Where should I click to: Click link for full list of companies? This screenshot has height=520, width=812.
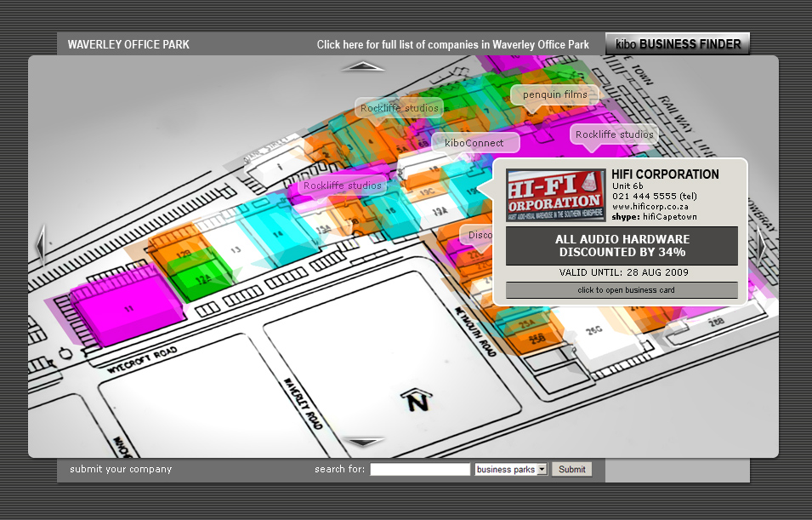tap(452, 44)
